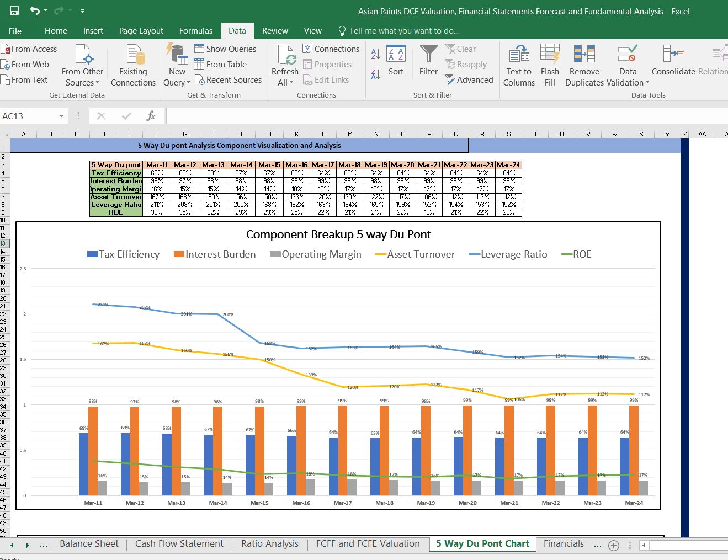The image size is (728, 560).
Task: Open the Formulas ribbon tab
Action: click(196, 31)
